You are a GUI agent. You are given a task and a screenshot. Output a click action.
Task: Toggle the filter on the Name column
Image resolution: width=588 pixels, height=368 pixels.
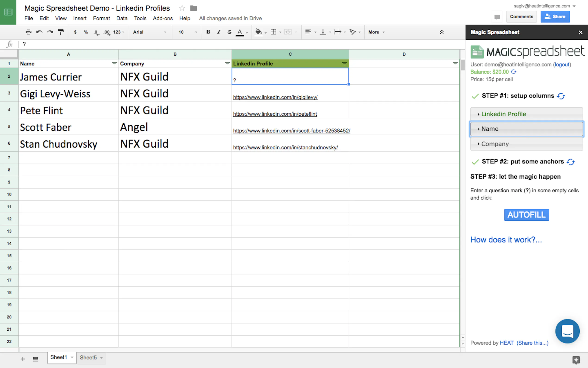(x=114, y=63)
